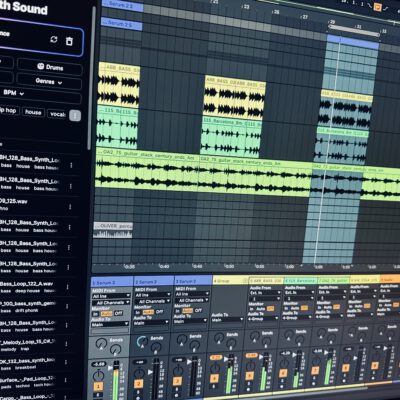The image size is (400, 400).
Task: Open track 5 Audio To 4-Group dropdown
Action: coord(264,318)
